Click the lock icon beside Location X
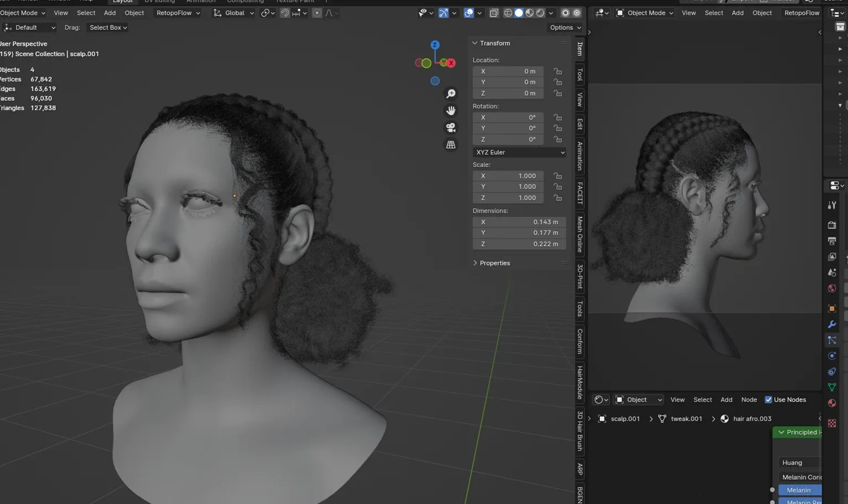Viewport: 848px width, 504px height. (x=558, y=71)
